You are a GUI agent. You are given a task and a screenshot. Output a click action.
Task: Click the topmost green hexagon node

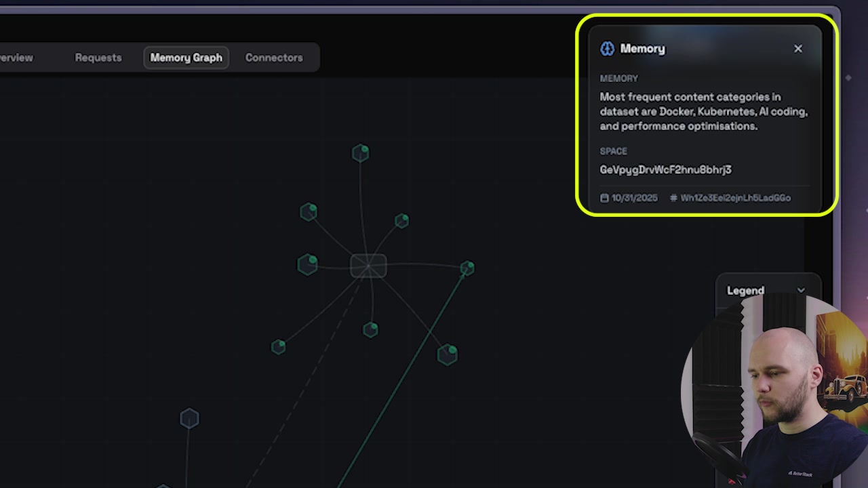coord(360,152)
